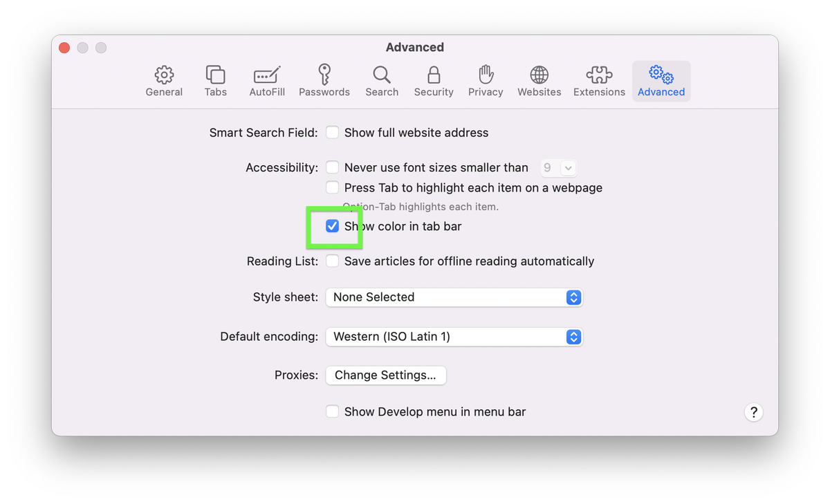Open the Search preferences pane
The width and height of the screenshot is (830, 504).
click(382, 82)
